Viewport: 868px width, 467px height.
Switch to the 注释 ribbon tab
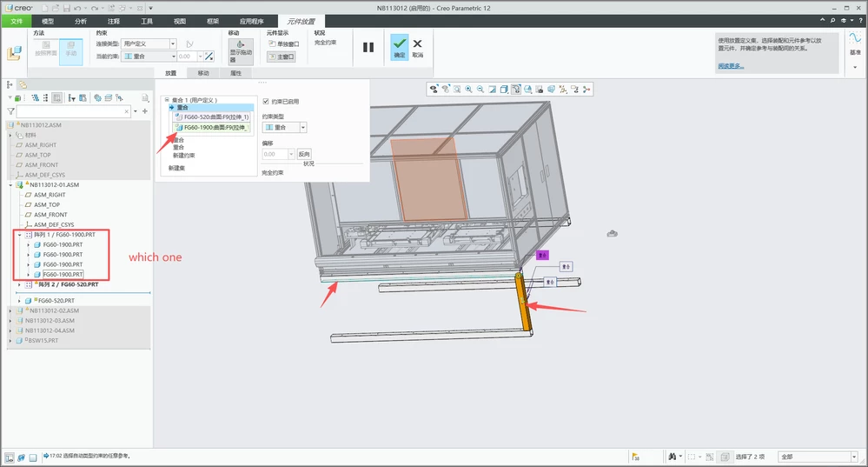tap(114, 21)
